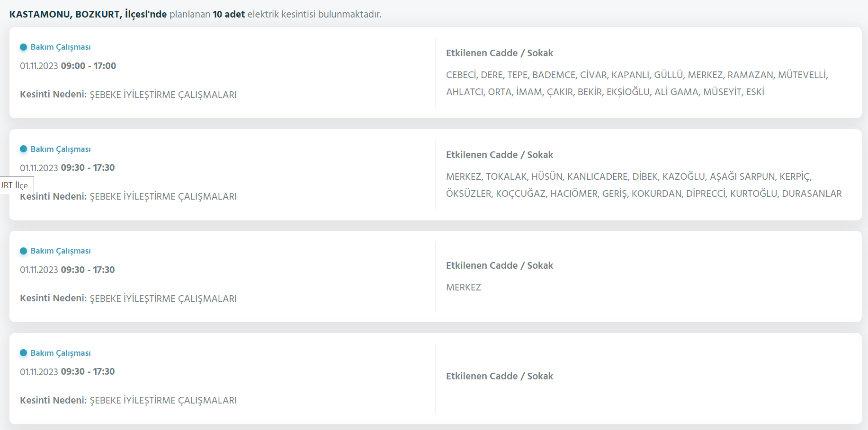This screenshot has width=868, height=430.
Task: Click the Bakım Çalışması label in the last card
Action: 61,353
